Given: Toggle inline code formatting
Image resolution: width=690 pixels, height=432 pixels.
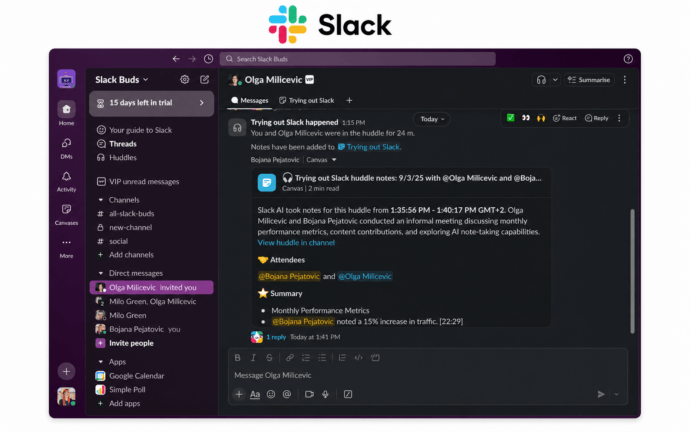Looking at the screenshot, I should (x=359, y=358).
